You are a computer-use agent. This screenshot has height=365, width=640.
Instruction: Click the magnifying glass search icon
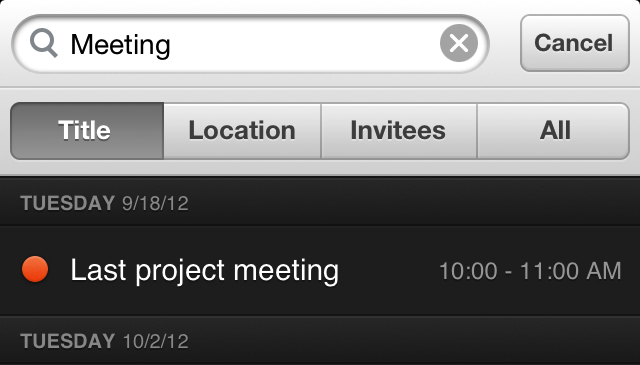(43, 44)
